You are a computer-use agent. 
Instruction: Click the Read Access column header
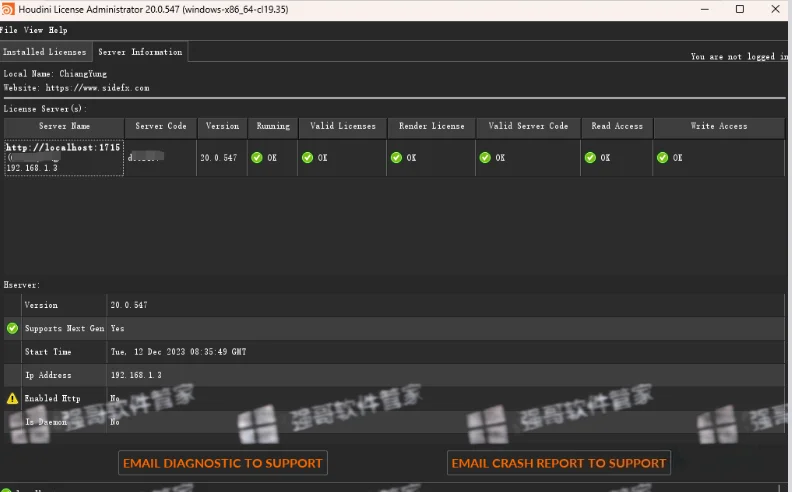point(617,126)
